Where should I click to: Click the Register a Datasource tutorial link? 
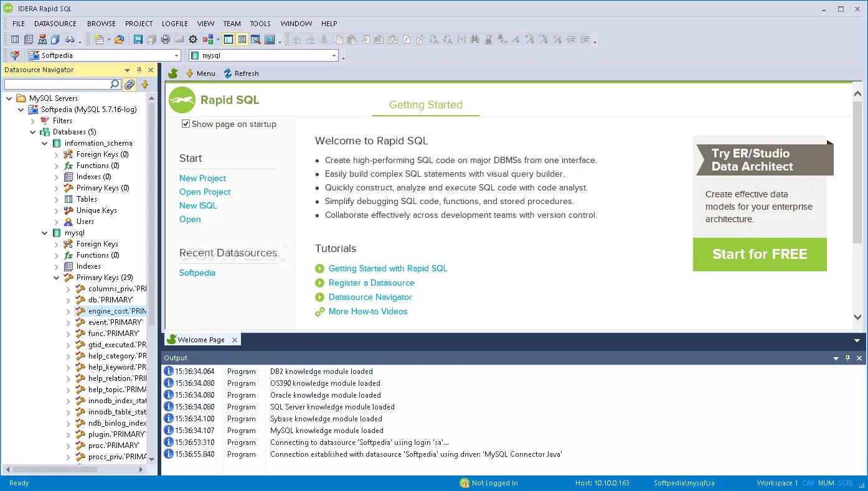click(371, 283)
